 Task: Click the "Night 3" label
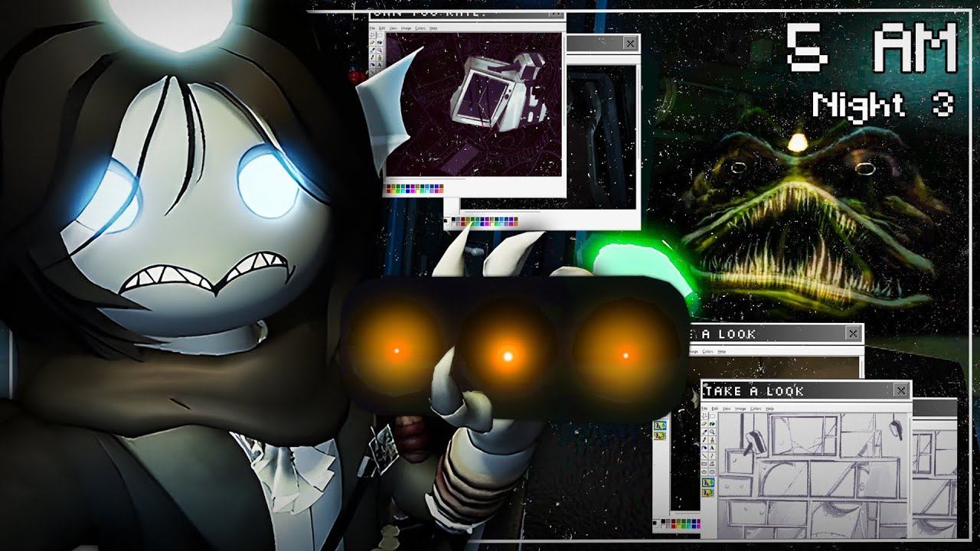point(884,105)
